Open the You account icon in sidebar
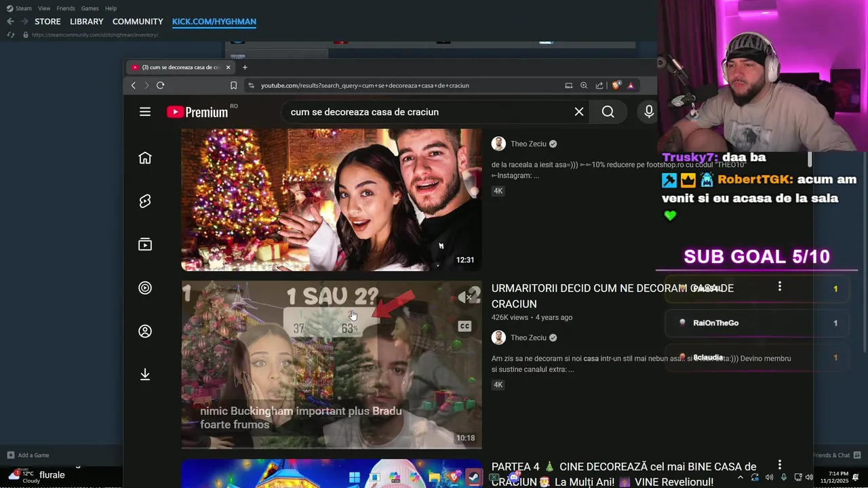This screenshot has height=488, width=868. [x=145, y=331]
